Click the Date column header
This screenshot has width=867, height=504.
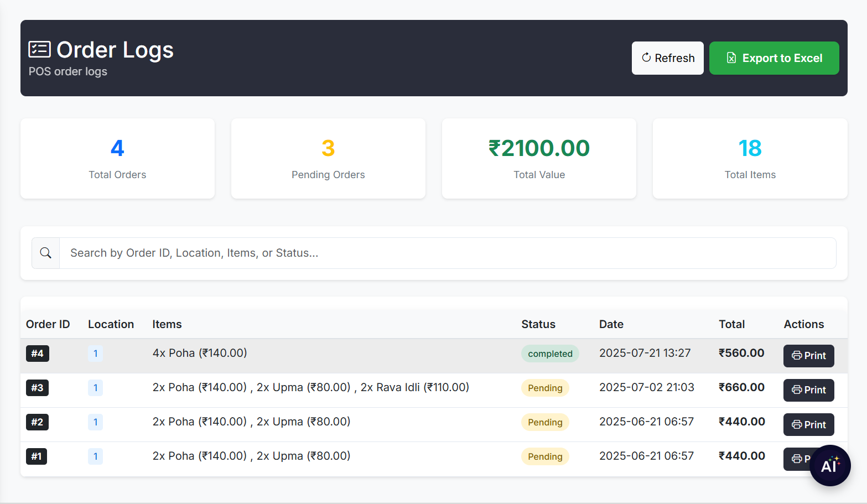coord(611,324)
